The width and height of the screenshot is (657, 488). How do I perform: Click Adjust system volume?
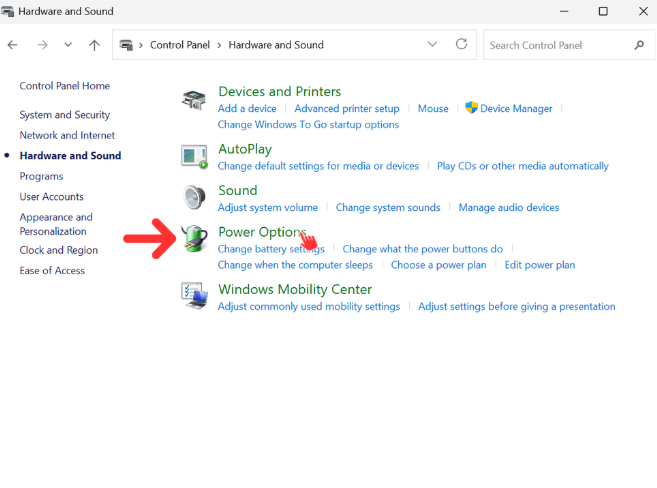pos(267,207)
